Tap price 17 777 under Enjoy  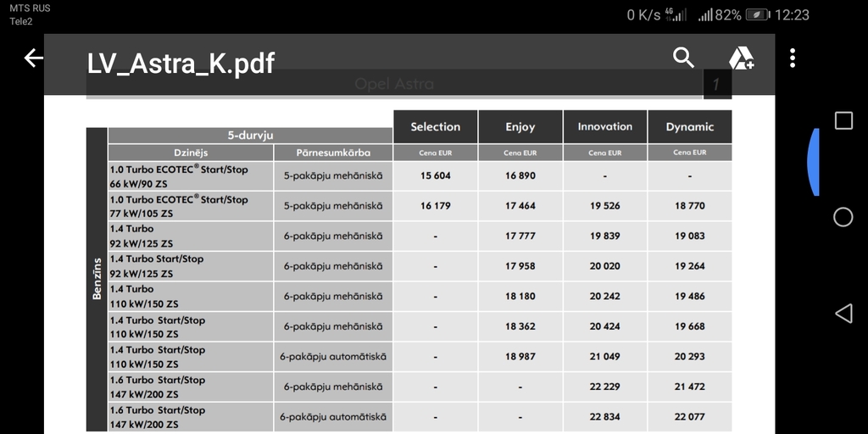click(x=520, y=236)
